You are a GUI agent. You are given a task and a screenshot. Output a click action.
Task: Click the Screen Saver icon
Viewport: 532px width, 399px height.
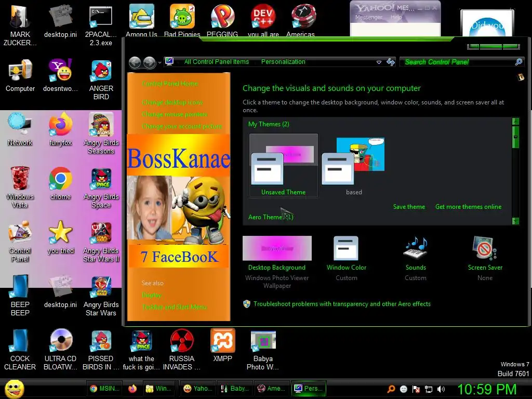[x=485, y=248]
